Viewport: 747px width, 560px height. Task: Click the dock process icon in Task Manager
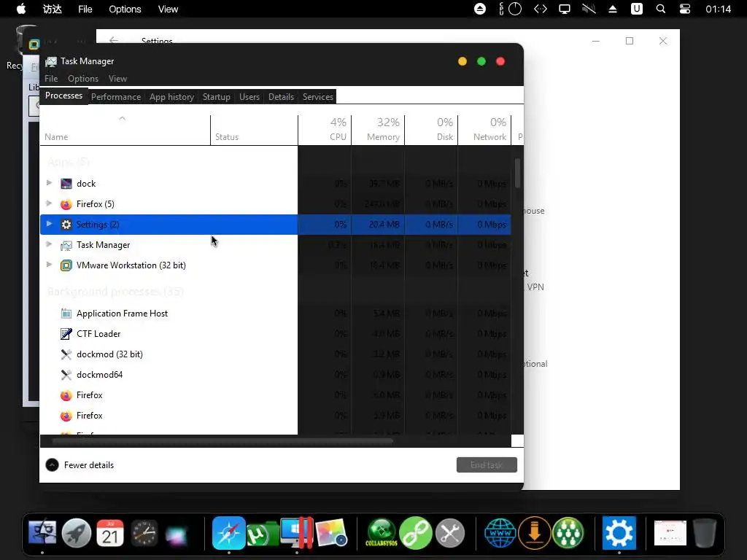click(x=66, y=184)
